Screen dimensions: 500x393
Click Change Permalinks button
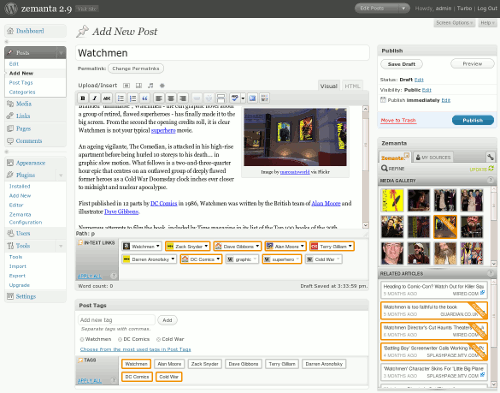(x=136, y=68)
